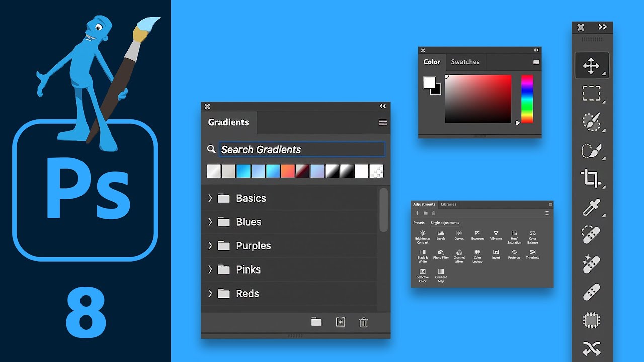The image size is (644, 362).
Task: Add a Brightness/Contrast adjustment
Action: click(423, 237)
